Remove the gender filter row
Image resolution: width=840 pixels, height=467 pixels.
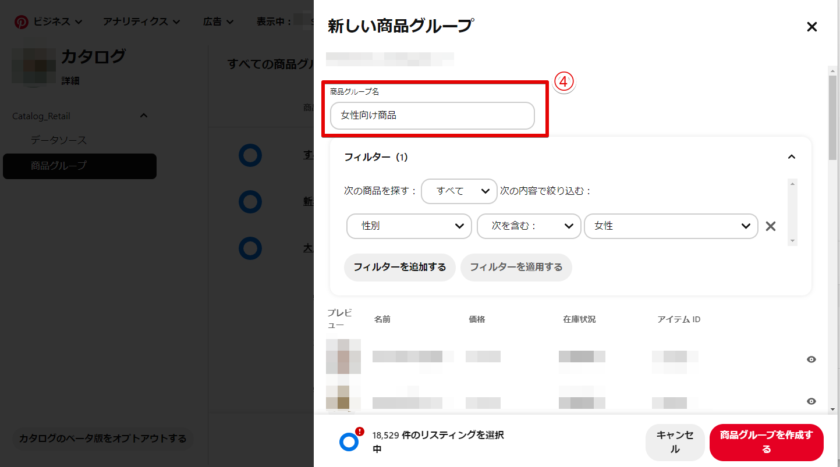[770, 226]
